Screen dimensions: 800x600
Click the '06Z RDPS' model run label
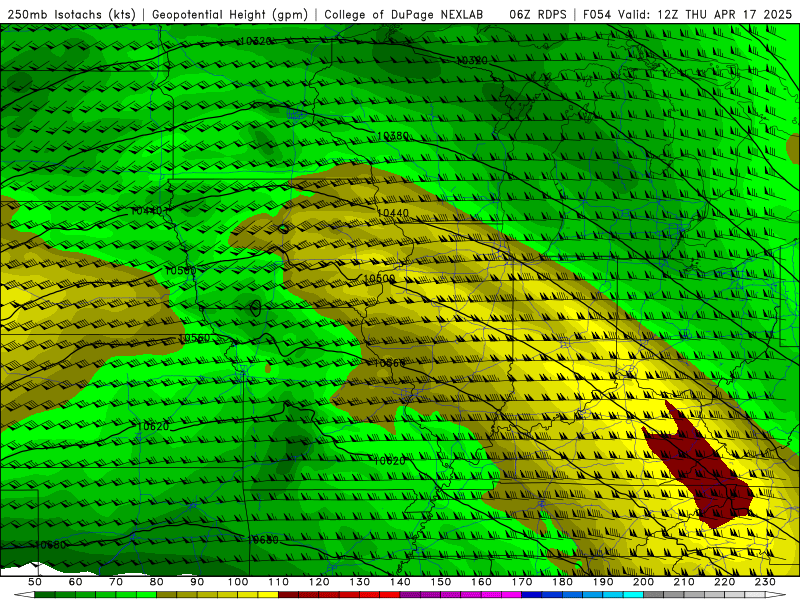[x=538, y=14]
